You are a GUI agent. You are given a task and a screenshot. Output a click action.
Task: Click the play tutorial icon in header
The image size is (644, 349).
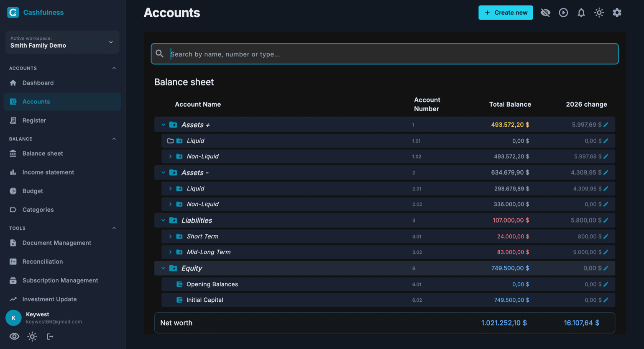[563, 13]
